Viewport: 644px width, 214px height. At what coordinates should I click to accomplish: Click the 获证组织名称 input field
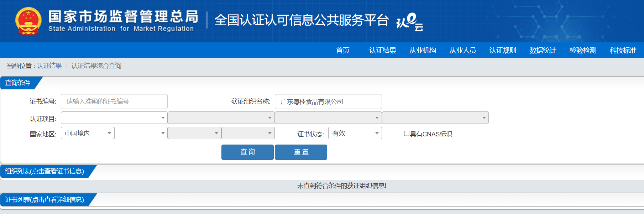pyautogui.click(x=328, y=101)
